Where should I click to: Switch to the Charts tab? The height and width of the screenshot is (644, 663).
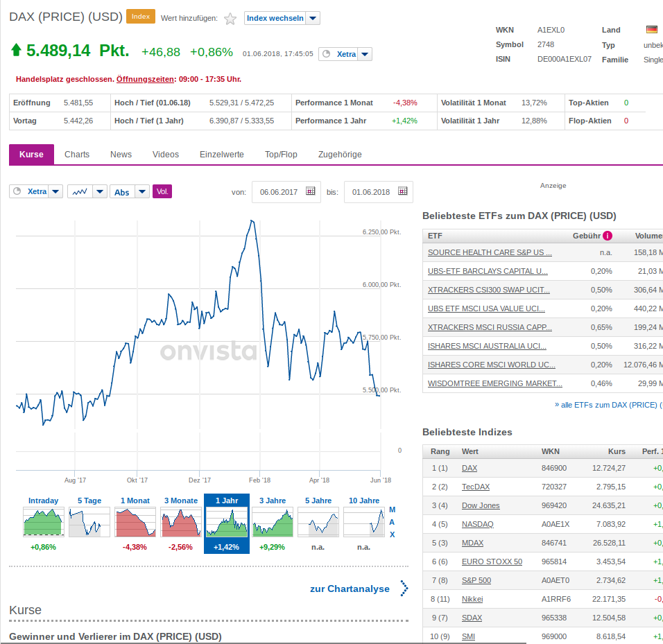(76, 154)
